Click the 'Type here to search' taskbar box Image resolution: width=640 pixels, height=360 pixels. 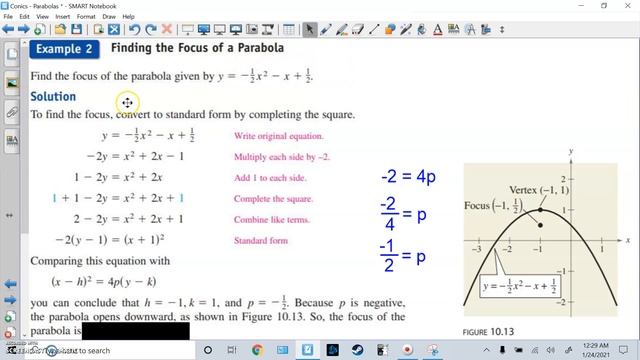[x=110, y=350]
